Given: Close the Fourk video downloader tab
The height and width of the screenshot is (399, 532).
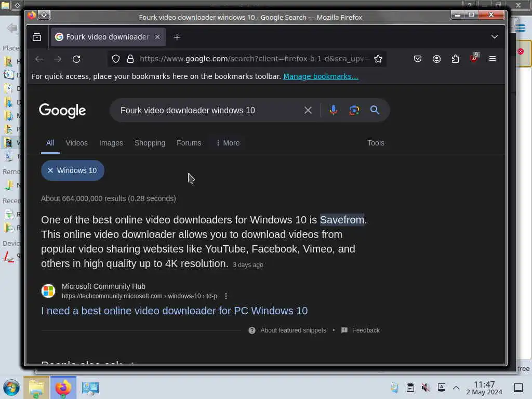Looking at the screenshot, I should coord(157,37).
